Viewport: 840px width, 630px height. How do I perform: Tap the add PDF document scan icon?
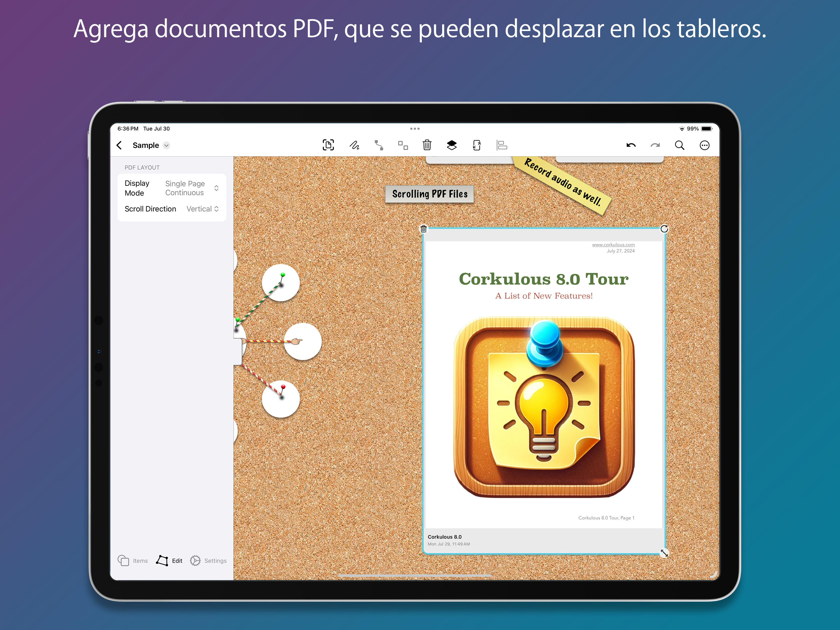(x=328, y=145)
